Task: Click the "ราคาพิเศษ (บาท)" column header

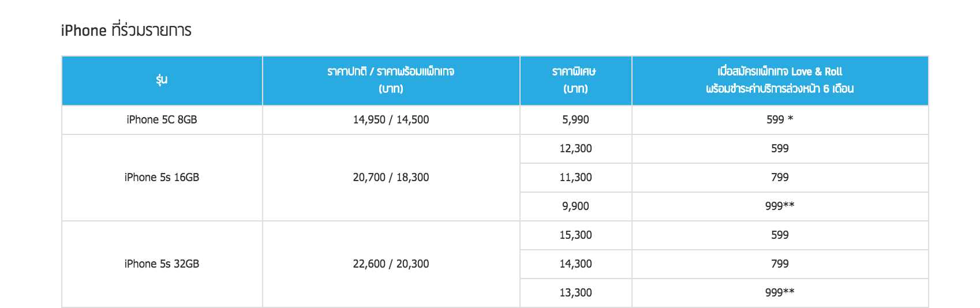Action: click(x=575, y=80)
